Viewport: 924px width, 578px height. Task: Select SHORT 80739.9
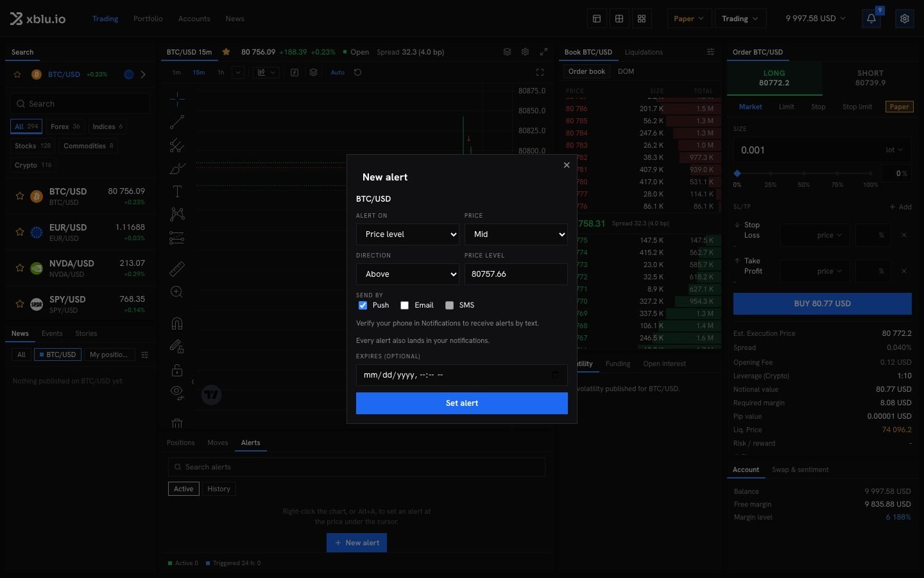pyautogui.click(x=871, y=78)
